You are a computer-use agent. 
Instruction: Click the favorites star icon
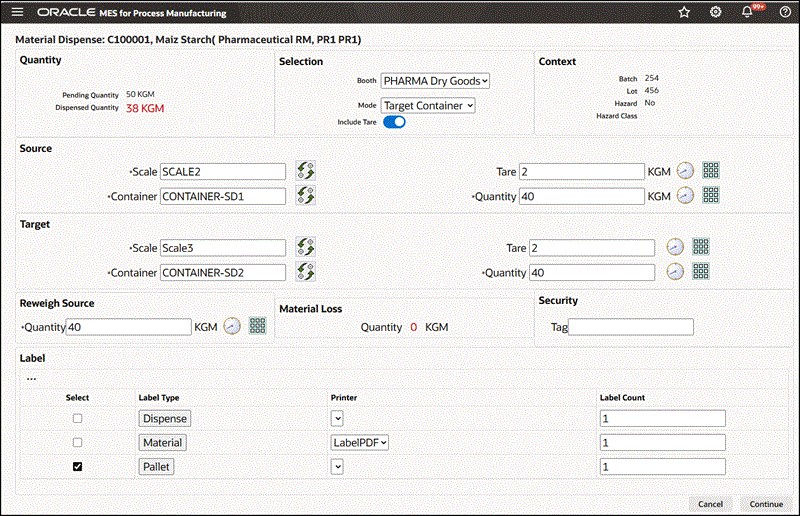coord(684,12)
